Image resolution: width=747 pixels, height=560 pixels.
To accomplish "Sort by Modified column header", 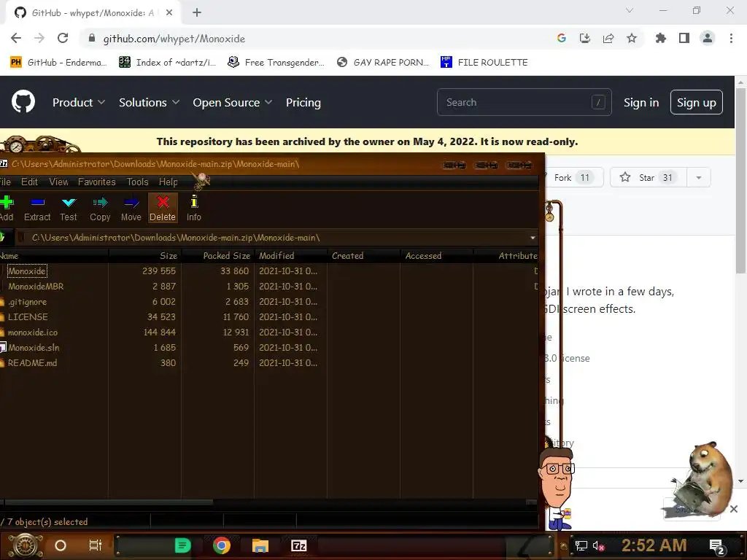I will click(x=290, y=256).
